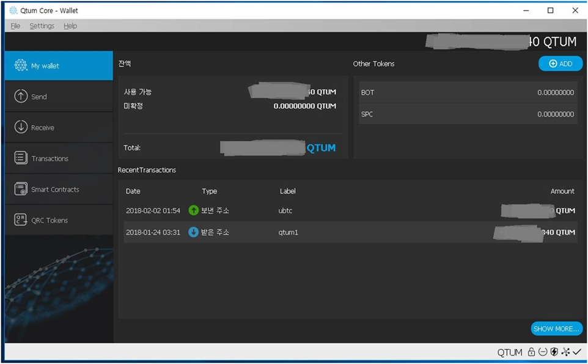The width and height of the screenshot is (588, 364).
Task: Click the ADD token button
Action: coord(560,64)
